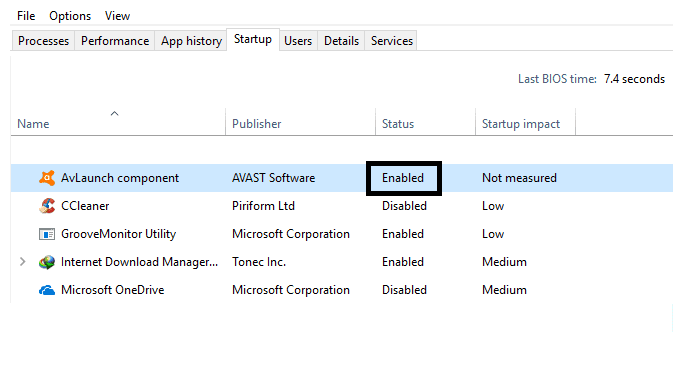The height and width of the screenshot is (370, 679).
Task: Click the Internet Download Manager globe icon
Action: point(47,262)
